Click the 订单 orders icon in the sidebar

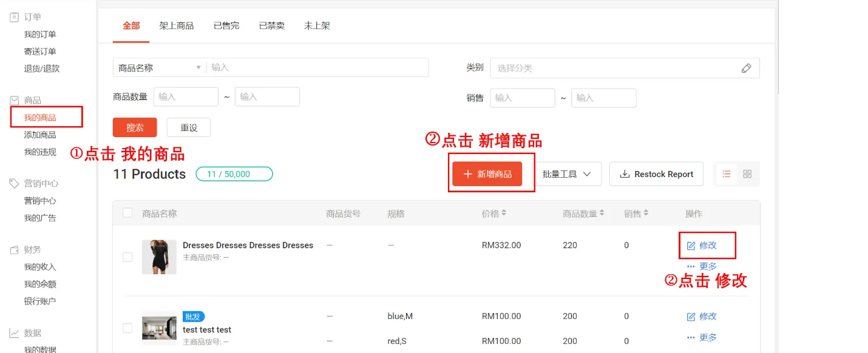(14, 16)
